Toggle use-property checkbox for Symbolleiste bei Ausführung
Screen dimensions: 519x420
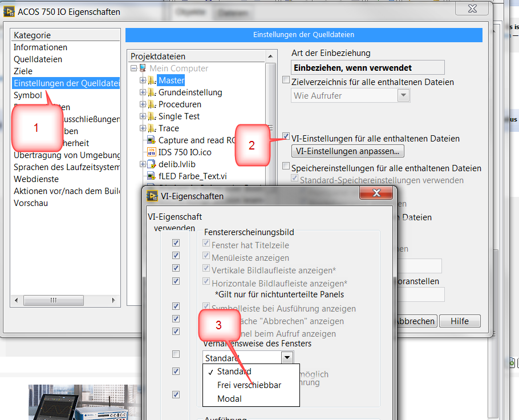[x=176, y=306]
